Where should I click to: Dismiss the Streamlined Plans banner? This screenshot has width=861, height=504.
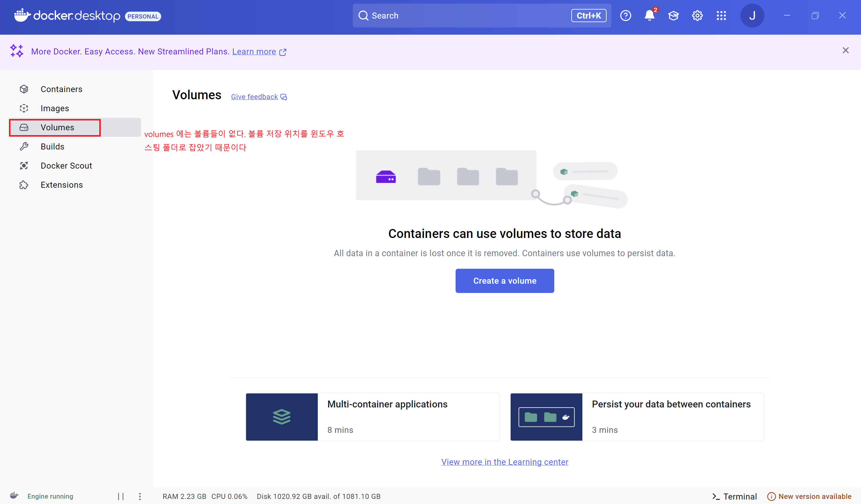[x=845, y=51]
